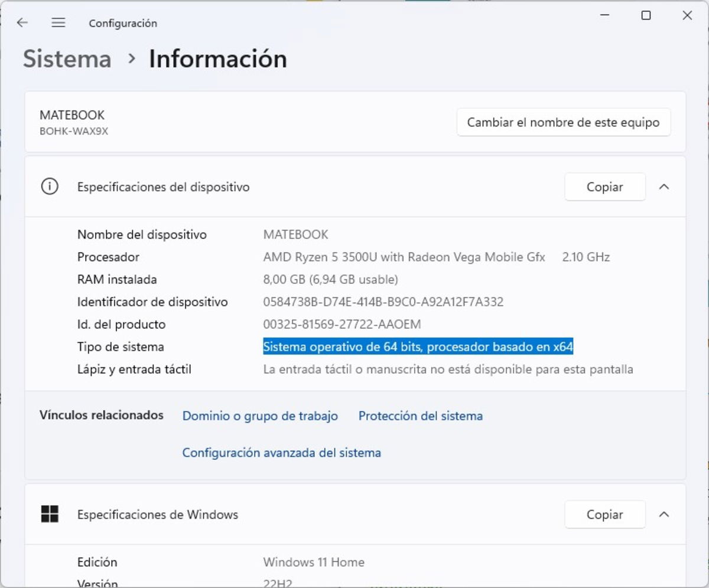Select Sistema in the breadcrumb
Screen dimensions: 709x588
[x=66, y=58]
